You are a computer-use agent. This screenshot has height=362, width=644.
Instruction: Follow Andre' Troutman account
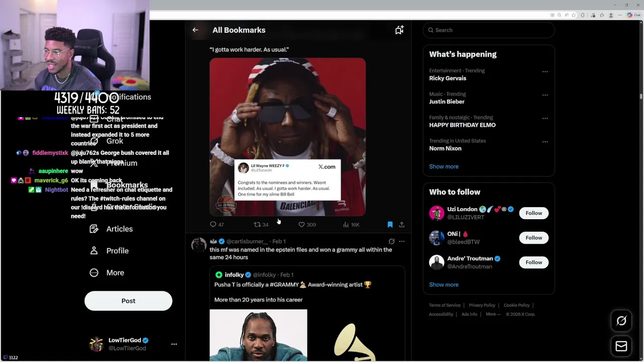[x=534, y=262]
